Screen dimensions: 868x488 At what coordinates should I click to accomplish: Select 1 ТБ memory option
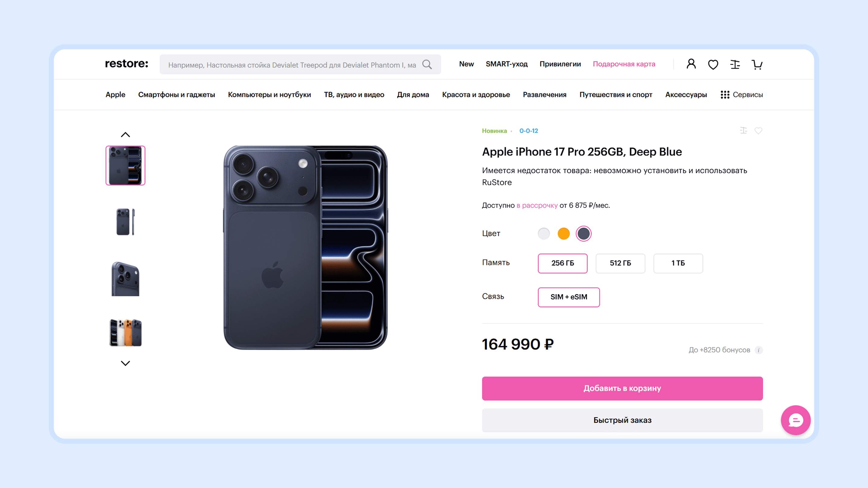[678, 263]
